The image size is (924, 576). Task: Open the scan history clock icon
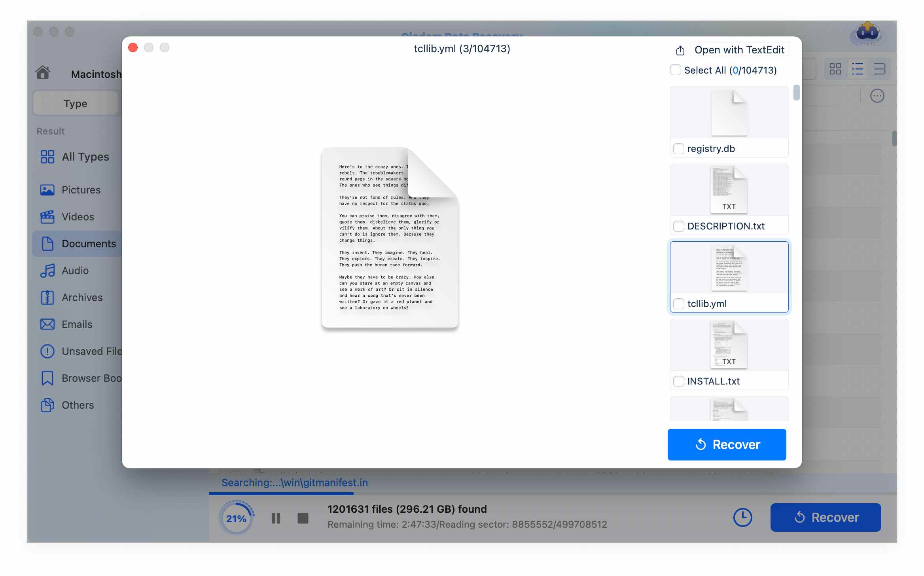(x=742, y=517)
